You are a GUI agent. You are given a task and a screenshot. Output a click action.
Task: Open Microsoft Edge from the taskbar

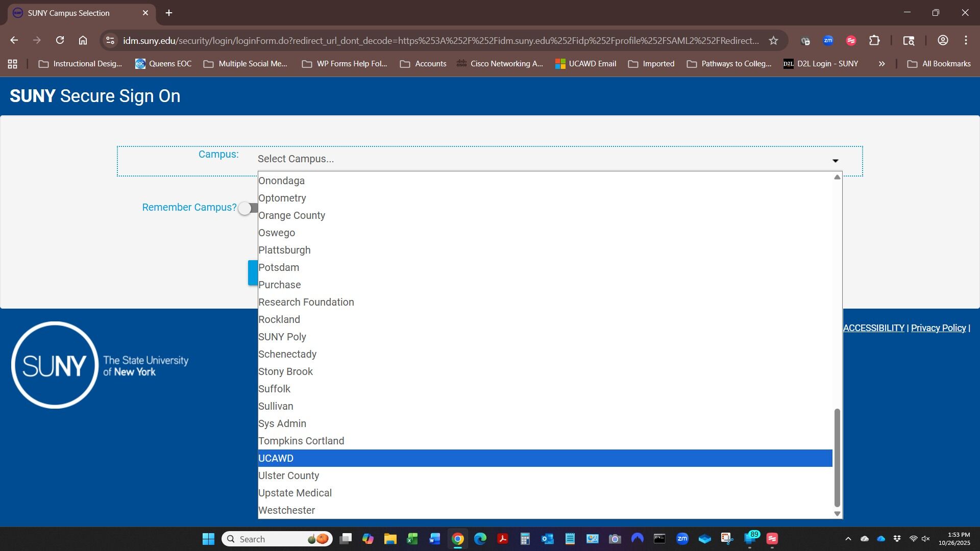[x=480, y=539]
